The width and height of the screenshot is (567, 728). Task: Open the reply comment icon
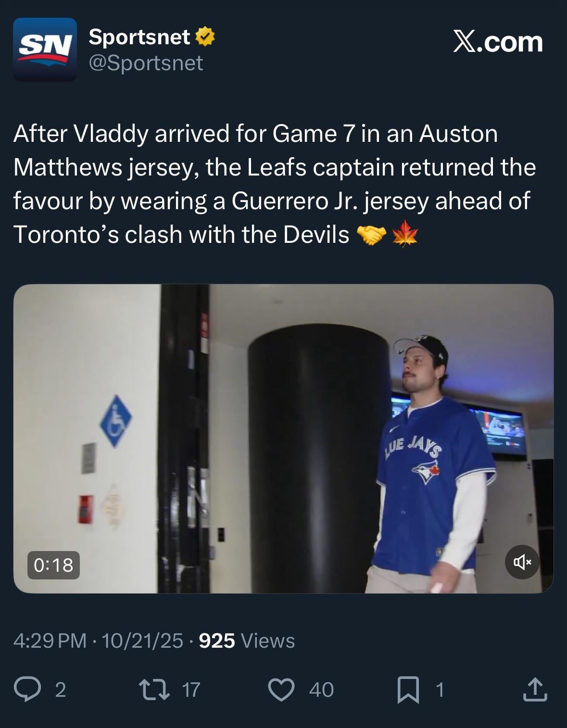click(27, 689)
